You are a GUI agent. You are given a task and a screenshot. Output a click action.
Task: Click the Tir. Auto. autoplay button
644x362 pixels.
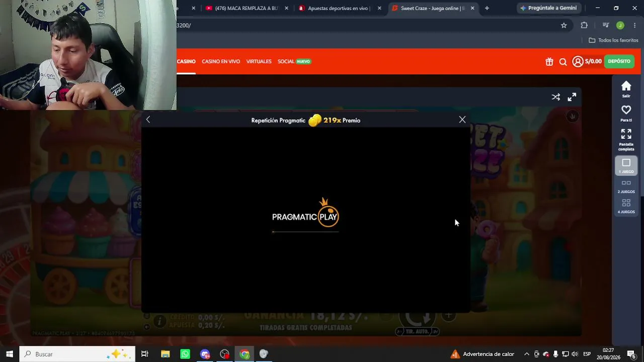(417, 331)
